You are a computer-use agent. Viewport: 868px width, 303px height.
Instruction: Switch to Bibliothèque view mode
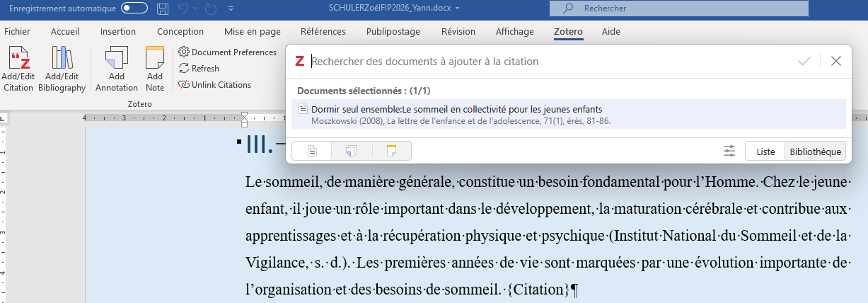[816, 151]
